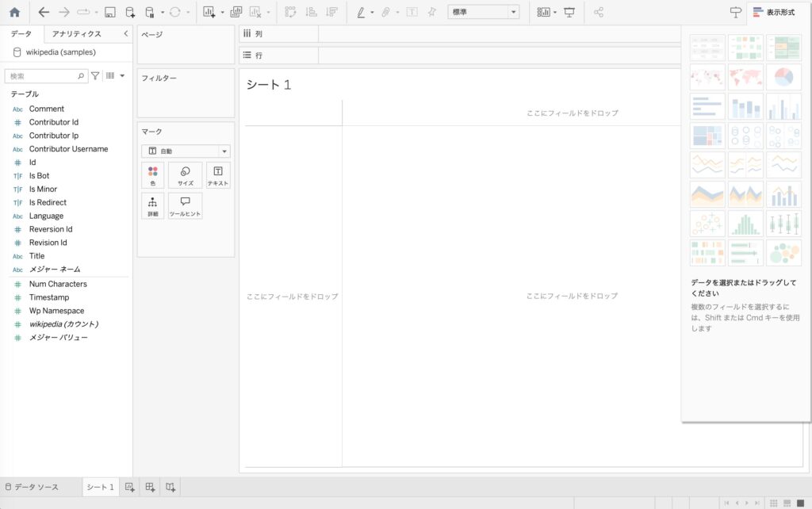Image resolution: width=812 pixels, height=509 pixels.
Task: Click the new worksheet chart icon
Action: click(x=209, y=12)
